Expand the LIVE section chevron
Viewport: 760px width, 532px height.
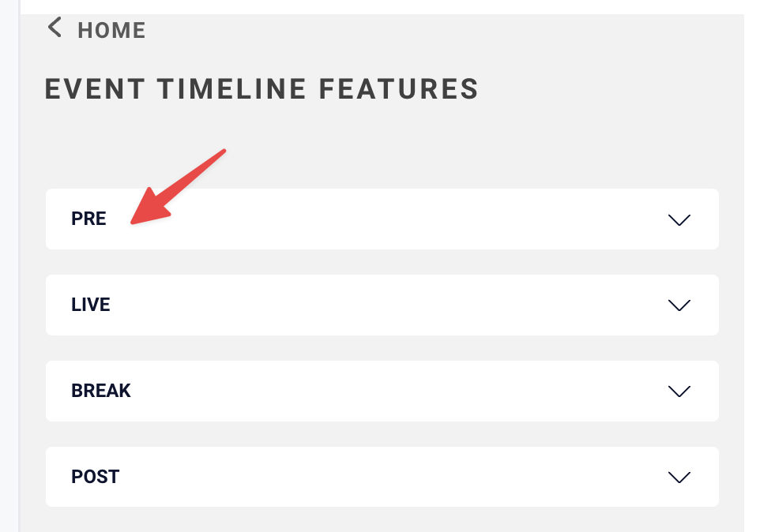coord(679,305)
